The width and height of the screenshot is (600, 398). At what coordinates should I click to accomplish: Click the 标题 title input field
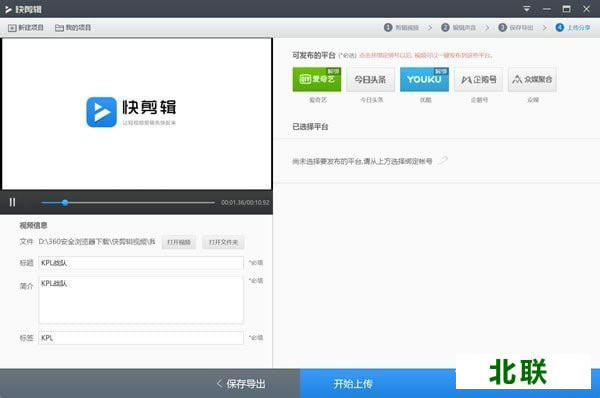point(141,263)
